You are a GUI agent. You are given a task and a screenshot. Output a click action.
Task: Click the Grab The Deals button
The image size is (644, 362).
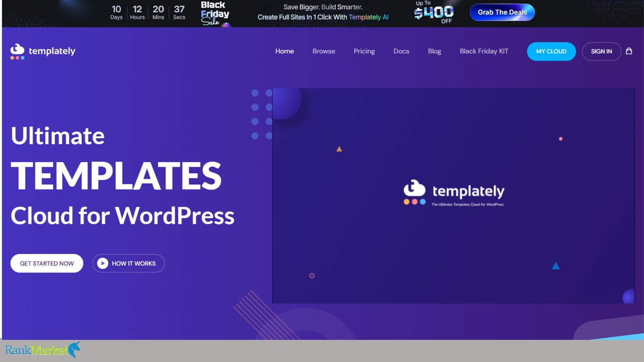tap(503, 12)
